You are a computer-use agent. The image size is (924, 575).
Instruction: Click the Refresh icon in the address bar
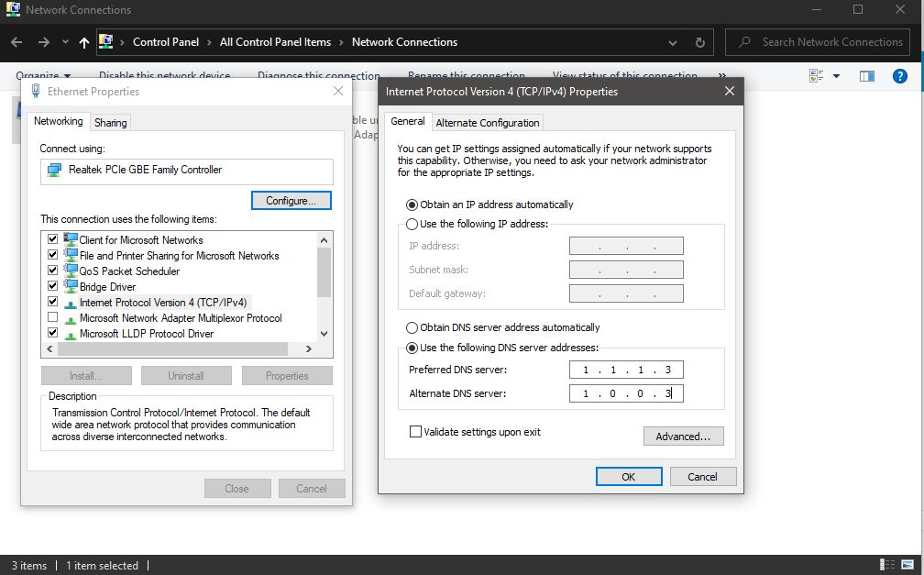698,41
